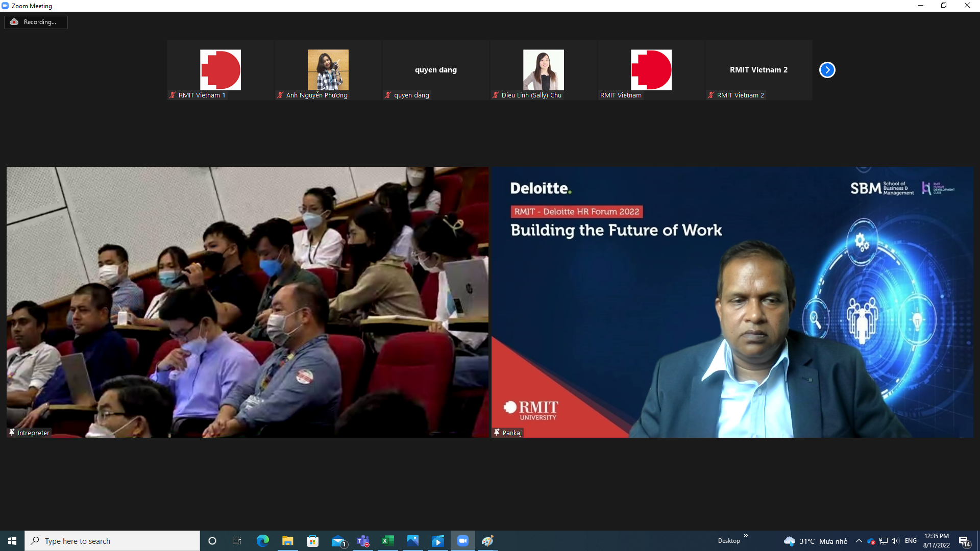This screenshot has height=551, width=980.
Task: Click the Zoom icon on the taskbar
Action: point(463,541)
